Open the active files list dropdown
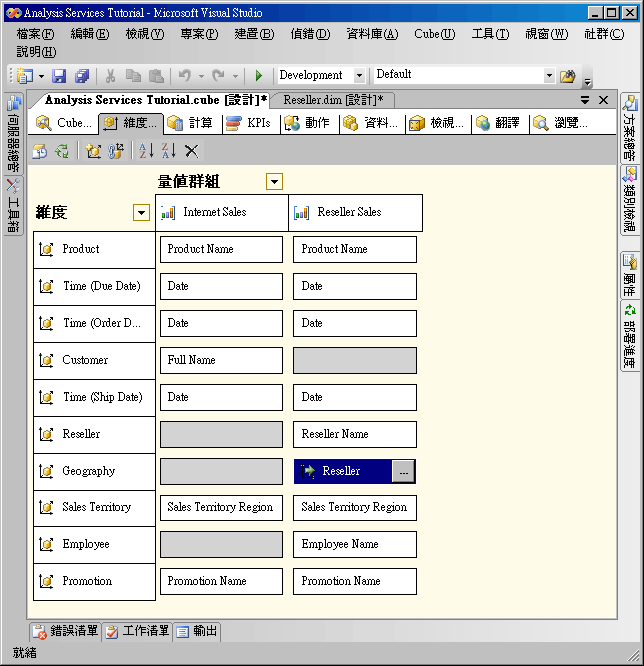This screenshot has height=666, width=644. [585, 100]
